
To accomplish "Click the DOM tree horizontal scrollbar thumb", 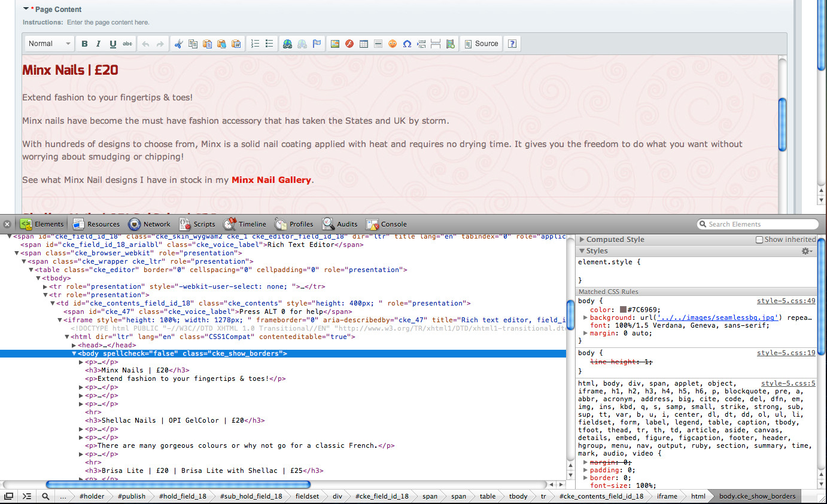I will click(x=178, y=484).
